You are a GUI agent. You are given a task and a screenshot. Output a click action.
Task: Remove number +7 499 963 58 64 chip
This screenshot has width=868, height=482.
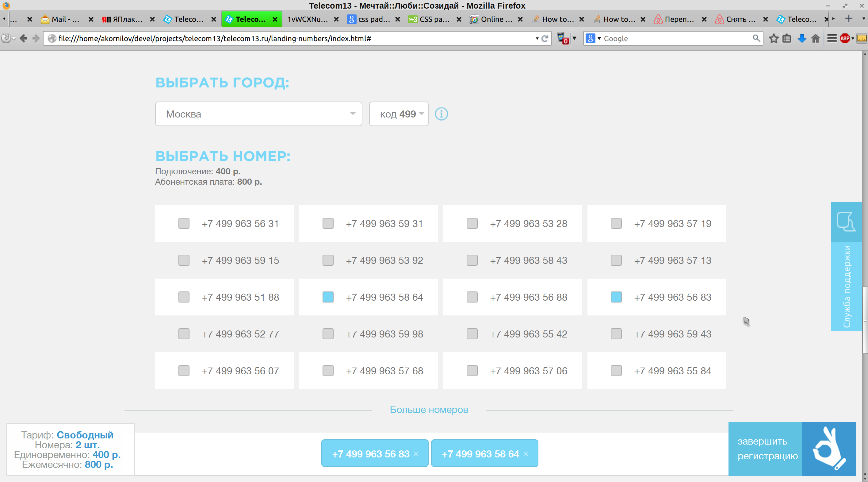(526, 454)
